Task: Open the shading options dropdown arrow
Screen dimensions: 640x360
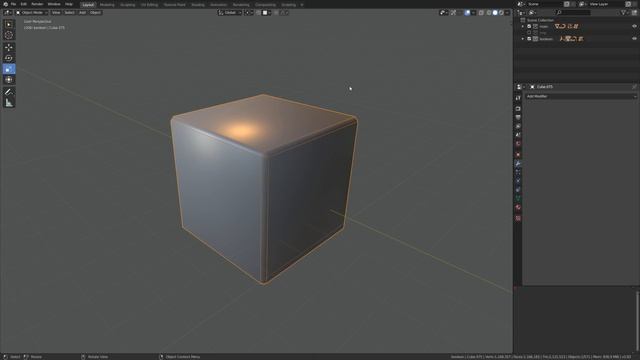Action: [x=507, y=13]
